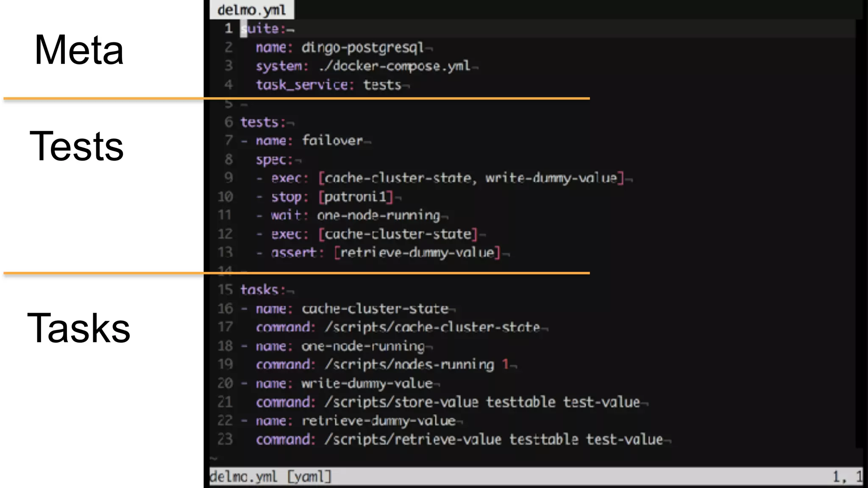Click the 'task_service: tests' line

click(328, 85)
